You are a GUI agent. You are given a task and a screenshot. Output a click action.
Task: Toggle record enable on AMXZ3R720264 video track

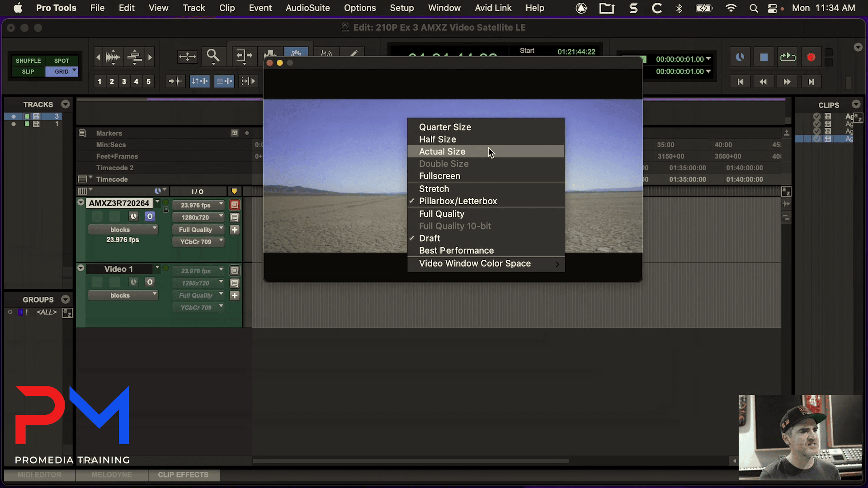(235, 205)
